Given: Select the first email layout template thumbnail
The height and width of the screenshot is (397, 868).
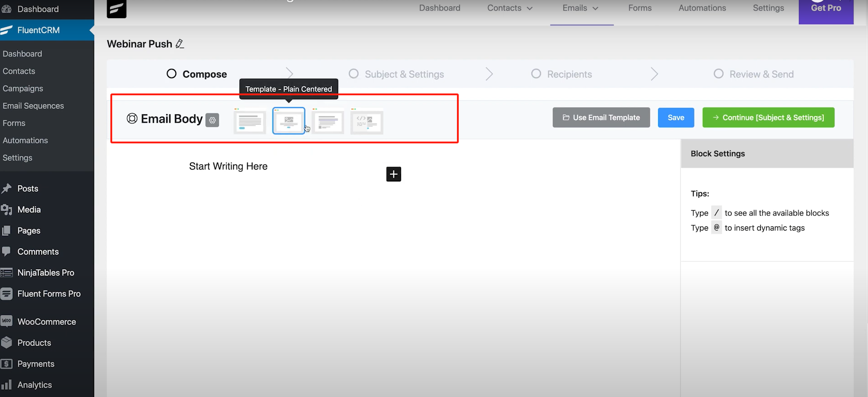Looking at the screenshot, I should pos(250,122).
